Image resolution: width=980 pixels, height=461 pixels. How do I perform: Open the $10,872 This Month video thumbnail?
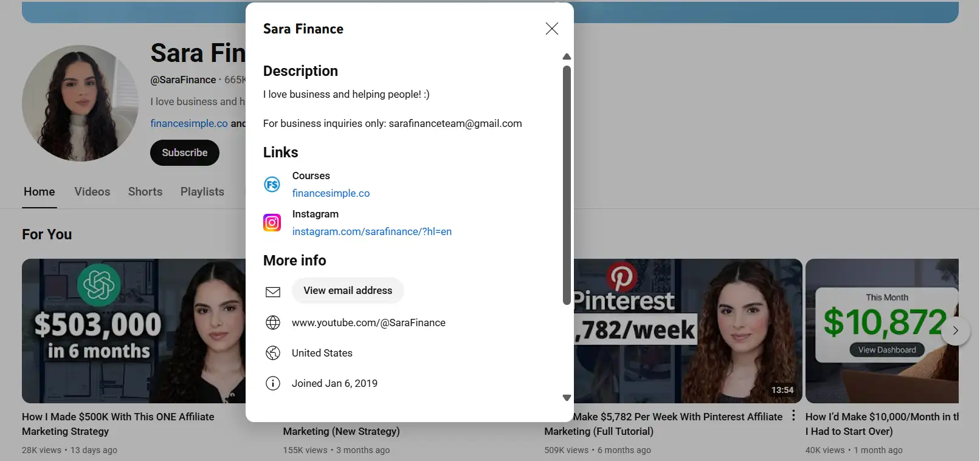[x=882, y=331]
